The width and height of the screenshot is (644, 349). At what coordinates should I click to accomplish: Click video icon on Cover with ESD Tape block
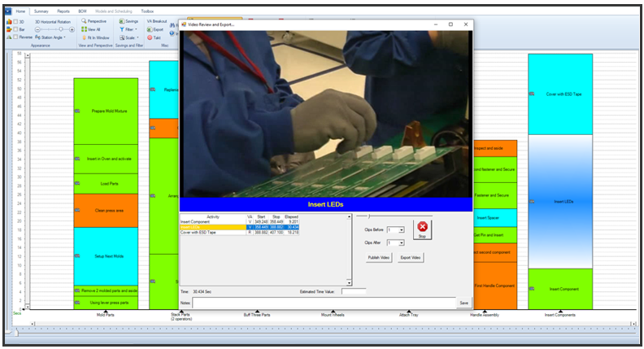(532, 94)
